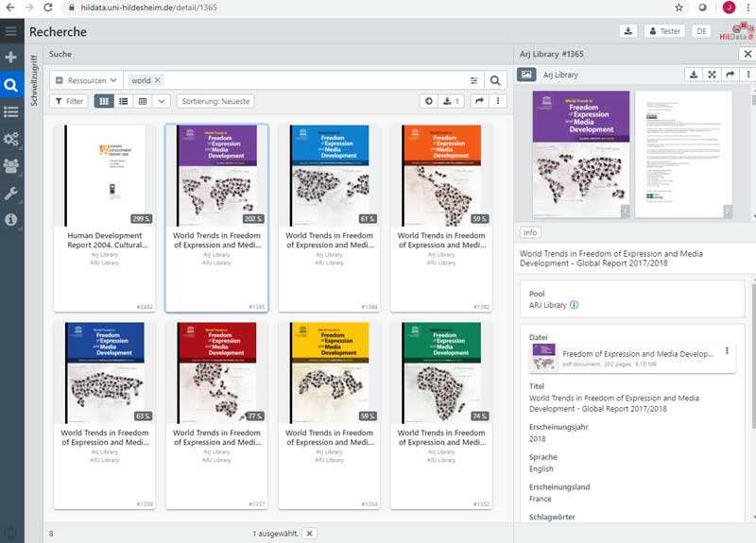The image size is (756, 543).
Task: Open the three-dot menu of the Datei entry
Action: pos(727,350)
